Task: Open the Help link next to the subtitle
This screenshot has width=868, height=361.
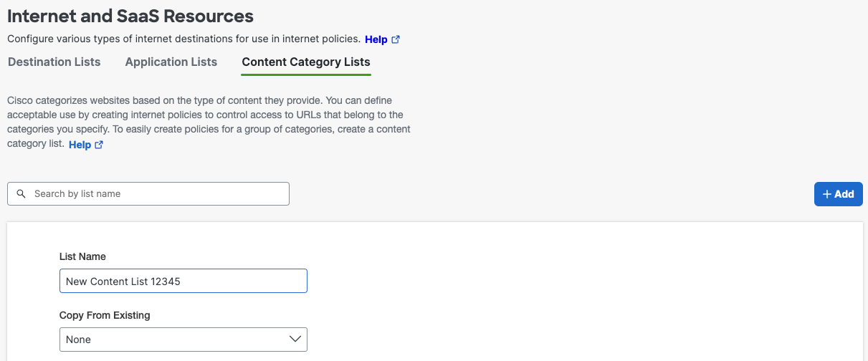Action: [x=376, y=39]
